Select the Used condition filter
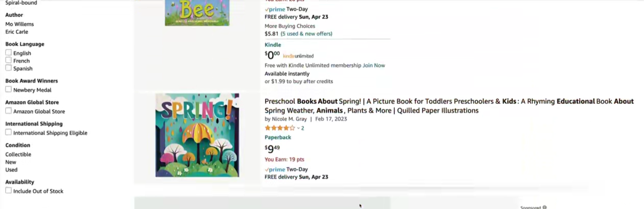This screenshot has width=644, height=209. (11, 169)
